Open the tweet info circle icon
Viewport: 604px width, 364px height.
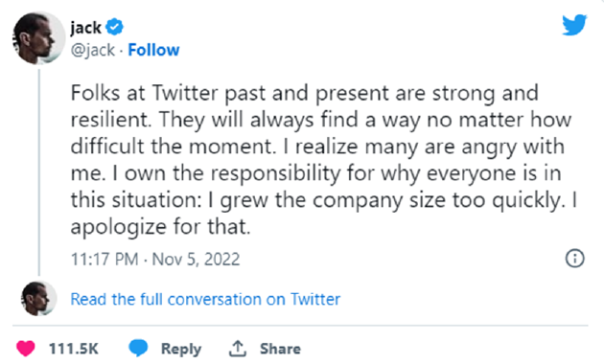pos(574,259)
